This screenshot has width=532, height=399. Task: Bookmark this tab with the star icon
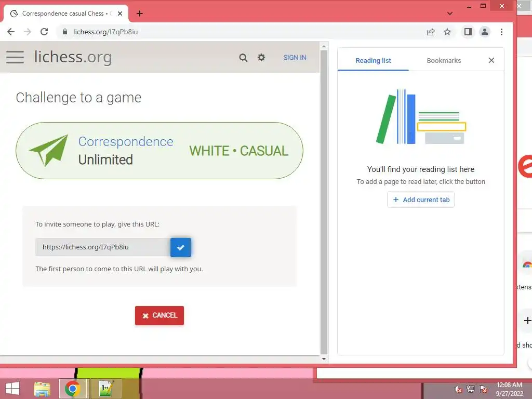447,32
